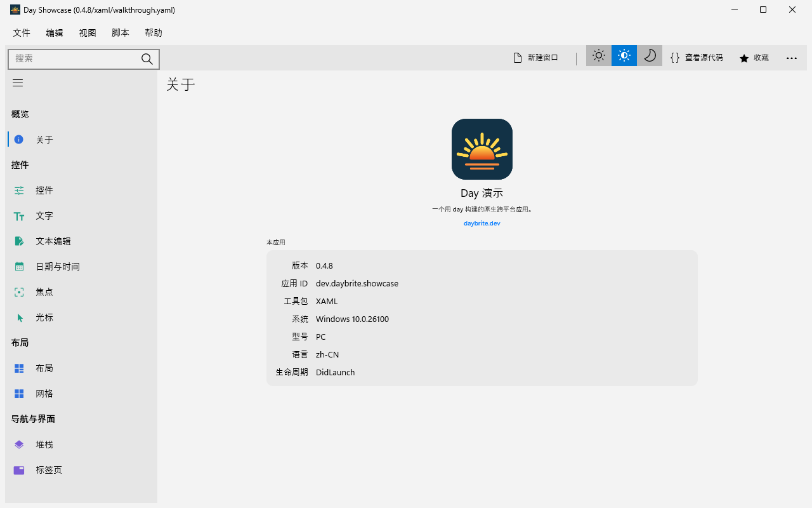Select the auto brightness theme toggle
The height and width of the screenshot is (508, 812).
pos(624,56)
